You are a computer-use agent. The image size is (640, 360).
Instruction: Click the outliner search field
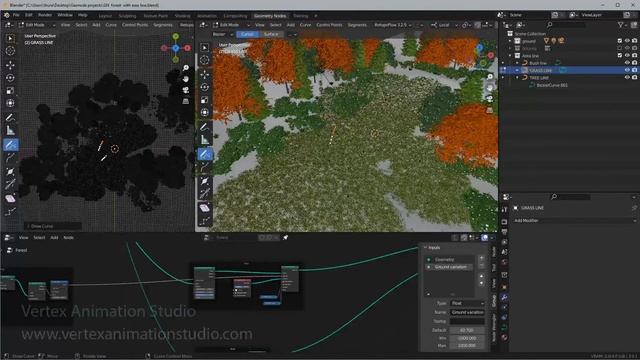[x=567, y=25]
